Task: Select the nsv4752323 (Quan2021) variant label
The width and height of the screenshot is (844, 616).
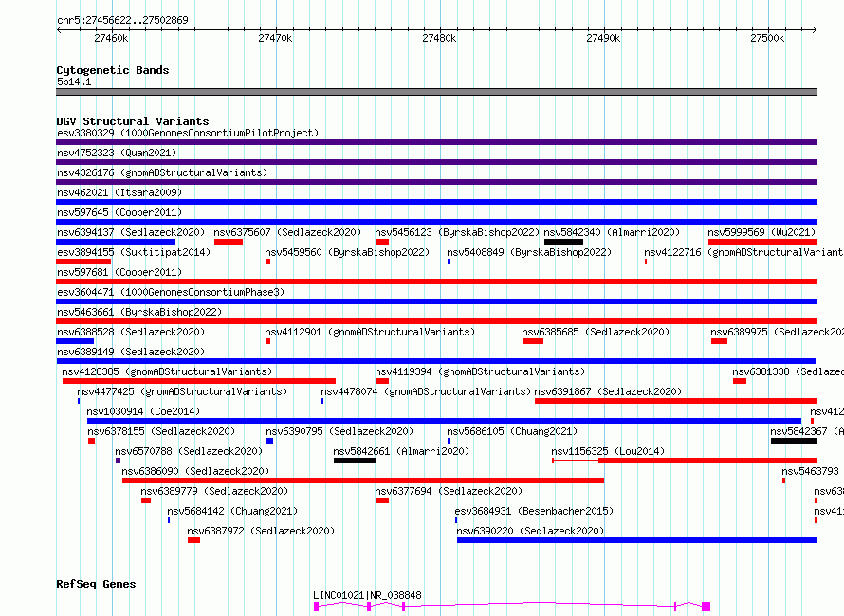Action: pos(117,153)
